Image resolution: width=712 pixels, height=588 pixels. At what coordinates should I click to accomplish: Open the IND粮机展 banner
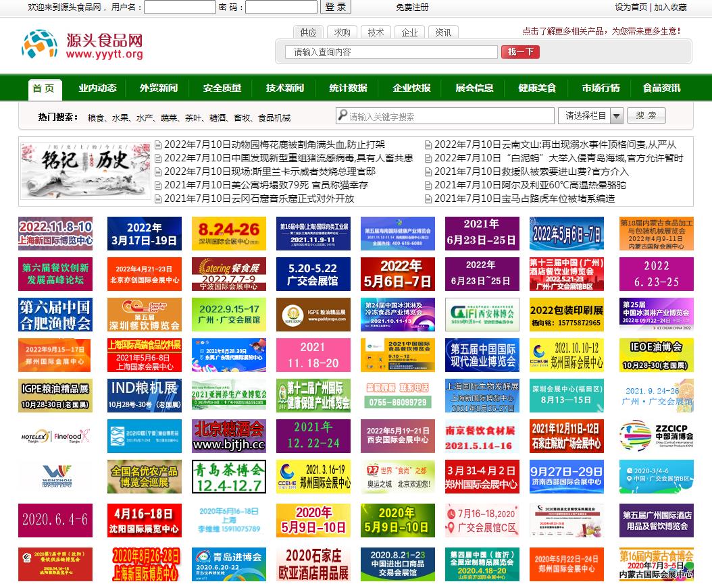click(145, 396)
